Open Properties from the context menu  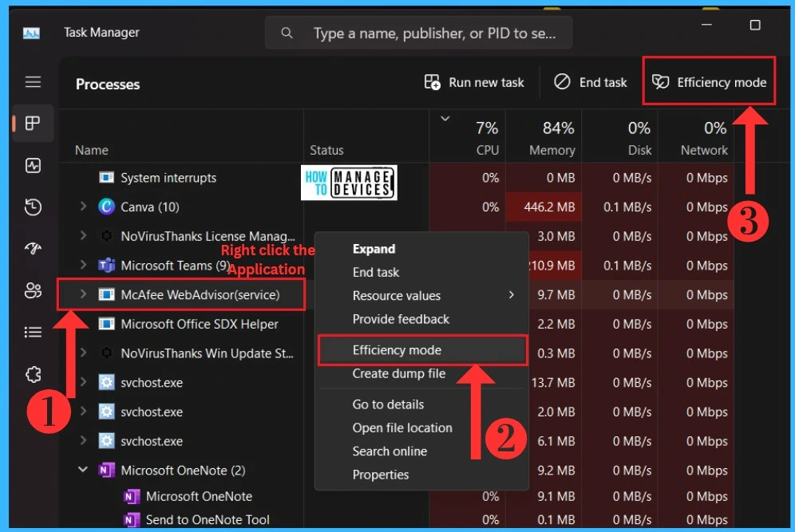(x=421, y=475)
